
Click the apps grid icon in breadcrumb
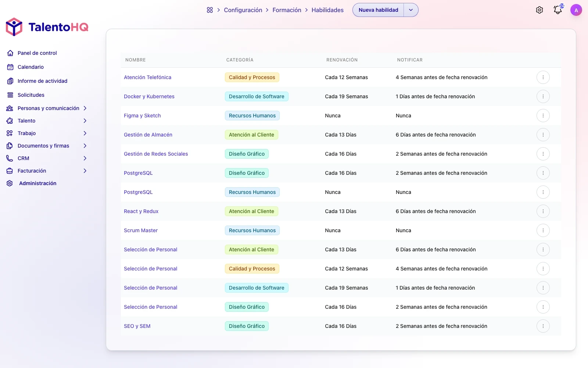click(x=210, y=10)
